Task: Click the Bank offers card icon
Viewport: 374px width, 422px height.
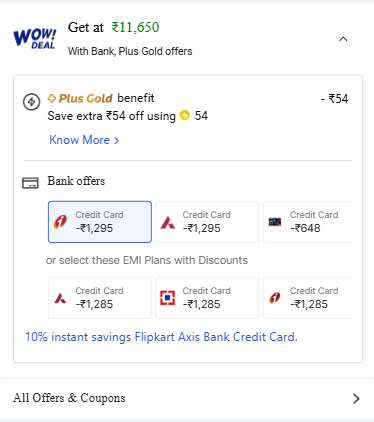Action: (x=30, y=183)
